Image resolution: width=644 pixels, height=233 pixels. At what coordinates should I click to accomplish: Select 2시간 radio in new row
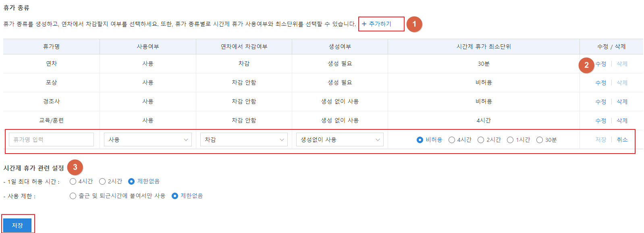(481, 140)
